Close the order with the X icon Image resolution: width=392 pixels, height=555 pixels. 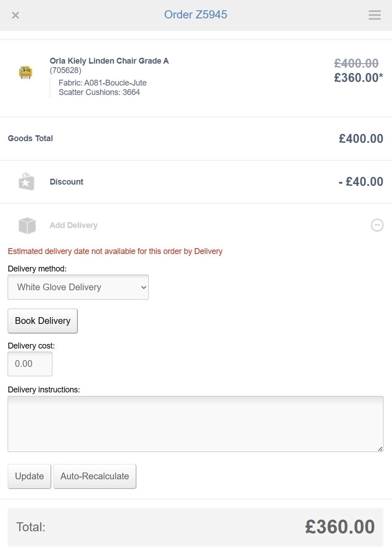(15, 15)
